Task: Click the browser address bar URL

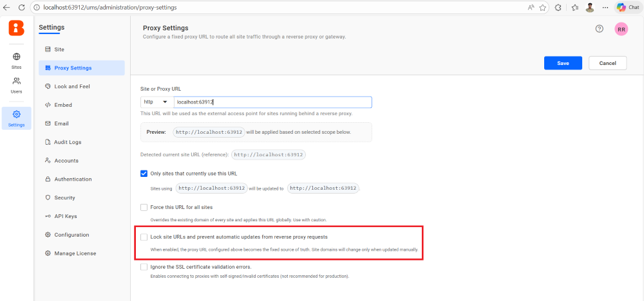Action: click(111, 7)
